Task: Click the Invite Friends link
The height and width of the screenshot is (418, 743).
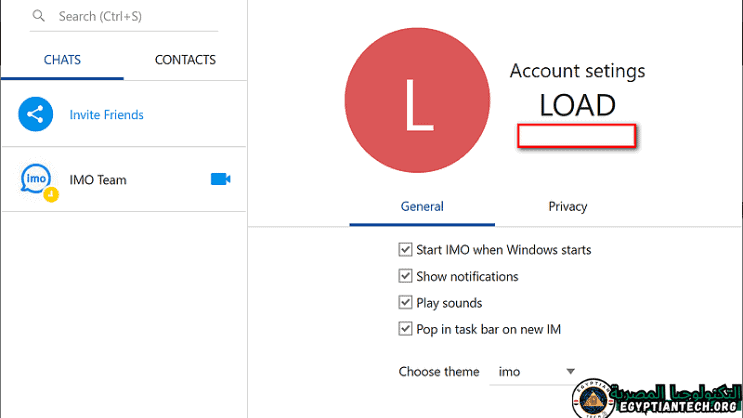Action: 106,115
